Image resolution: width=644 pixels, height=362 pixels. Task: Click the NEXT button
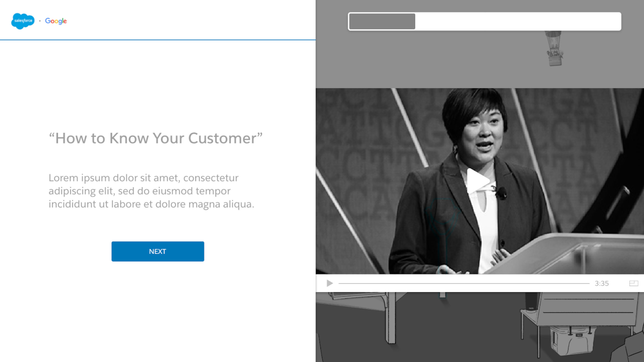point(158,251)
